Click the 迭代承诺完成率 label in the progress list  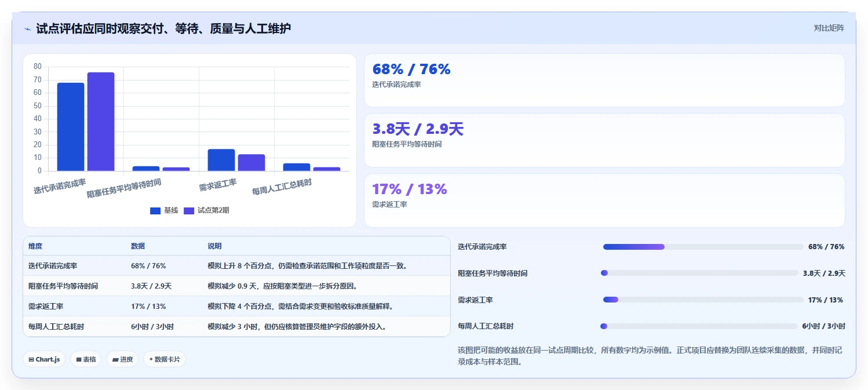pyautogui.click(x=482, y=247)
